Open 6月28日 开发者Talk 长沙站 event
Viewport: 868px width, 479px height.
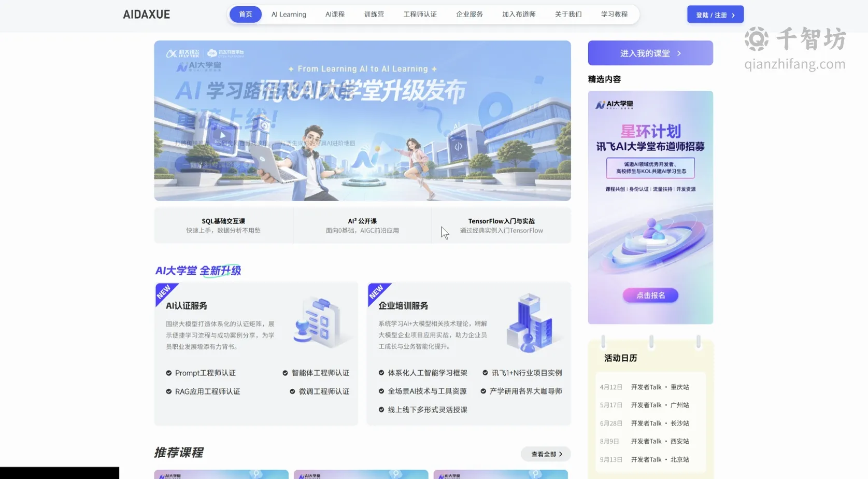pos(645,424)
